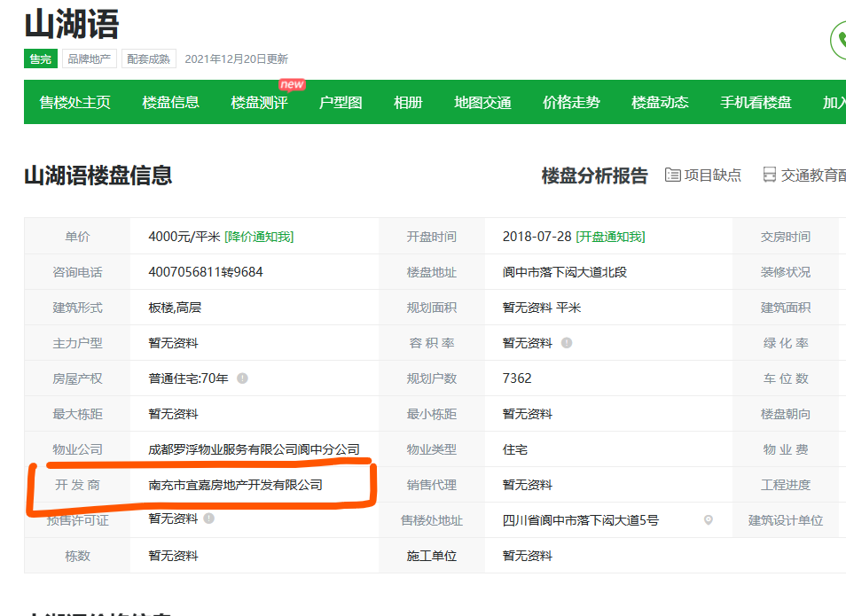Click the 暂无资料 平米 planned area value
Viewport: 846px width, 616px height.
point(542,308)
